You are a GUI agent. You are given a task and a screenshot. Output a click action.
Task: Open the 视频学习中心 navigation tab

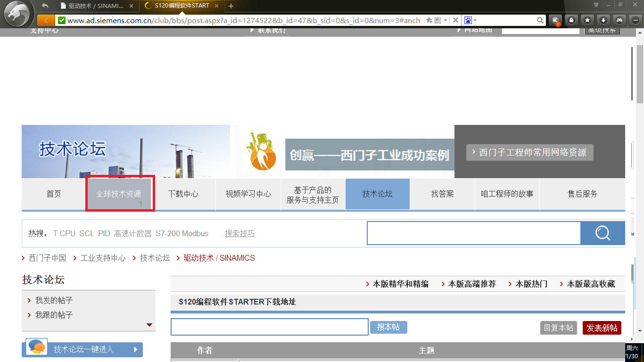(x=248, y=194)
